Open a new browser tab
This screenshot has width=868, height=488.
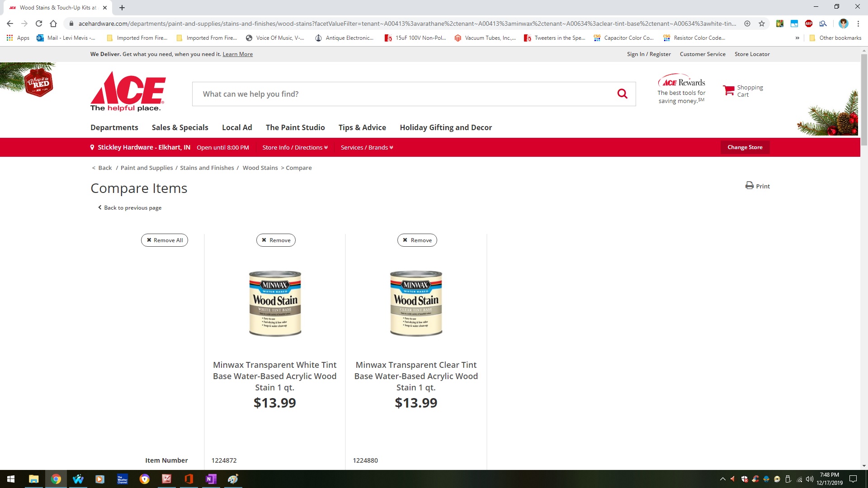pyautogui.click(x=122, y=8)
